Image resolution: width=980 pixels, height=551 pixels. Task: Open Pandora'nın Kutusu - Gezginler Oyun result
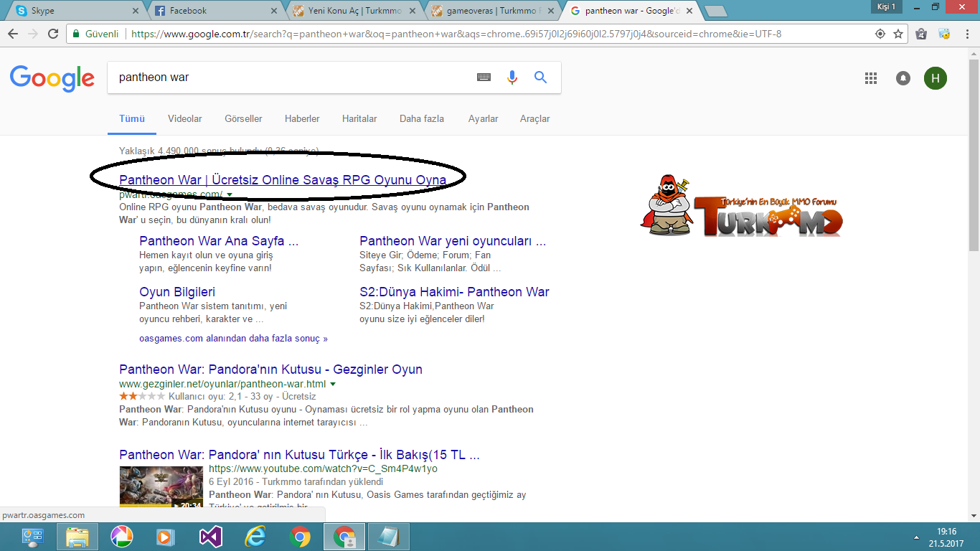click(270, 369)
